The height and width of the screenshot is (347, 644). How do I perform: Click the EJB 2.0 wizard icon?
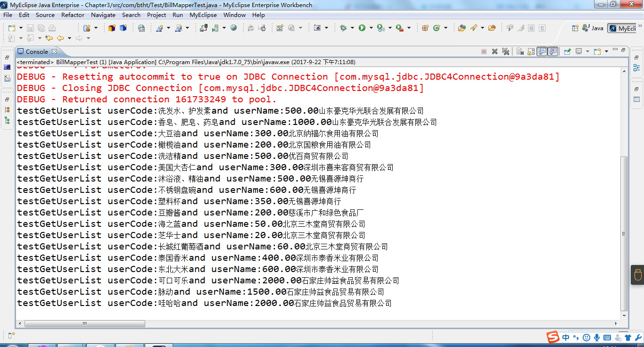pos(141,28)
